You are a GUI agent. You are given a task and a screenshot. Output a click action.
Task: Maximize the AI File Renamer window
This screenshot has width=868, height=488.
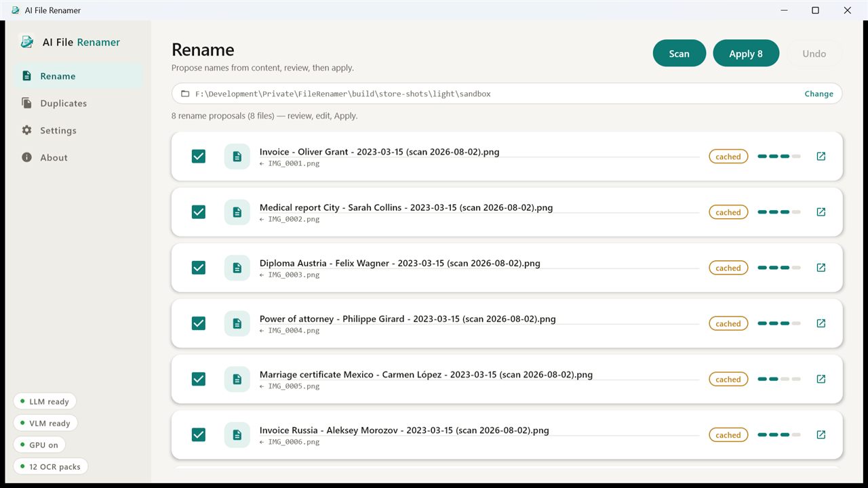tap(816, 10)
